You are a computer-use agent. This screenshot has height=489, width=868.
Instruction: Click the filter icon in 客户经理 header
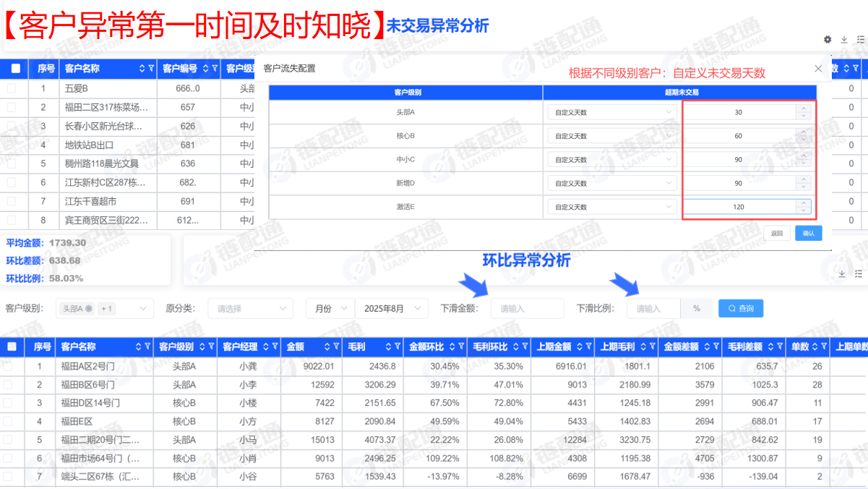point(275,347)
